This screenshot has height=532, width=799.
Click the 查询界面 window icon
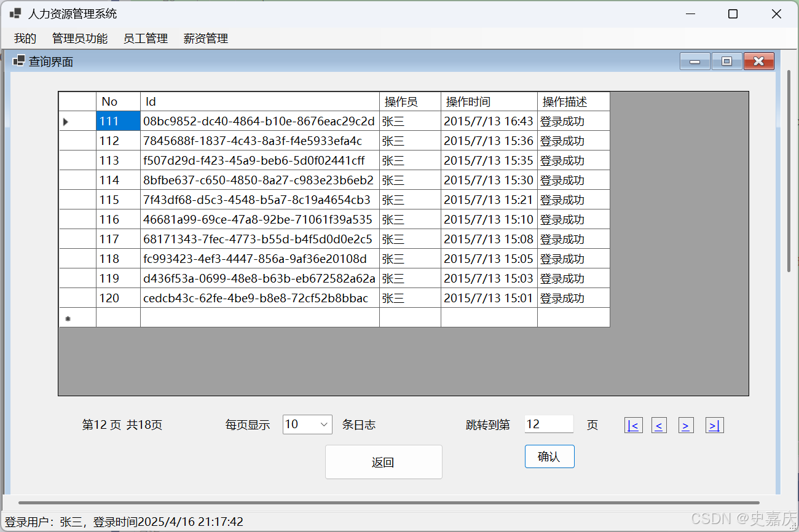[19, 61]
